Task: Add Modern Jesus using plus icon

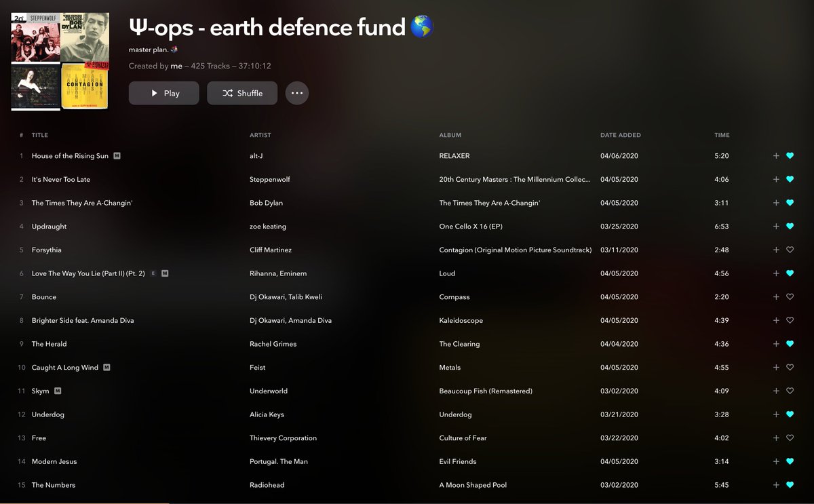Action: point(776,462)
